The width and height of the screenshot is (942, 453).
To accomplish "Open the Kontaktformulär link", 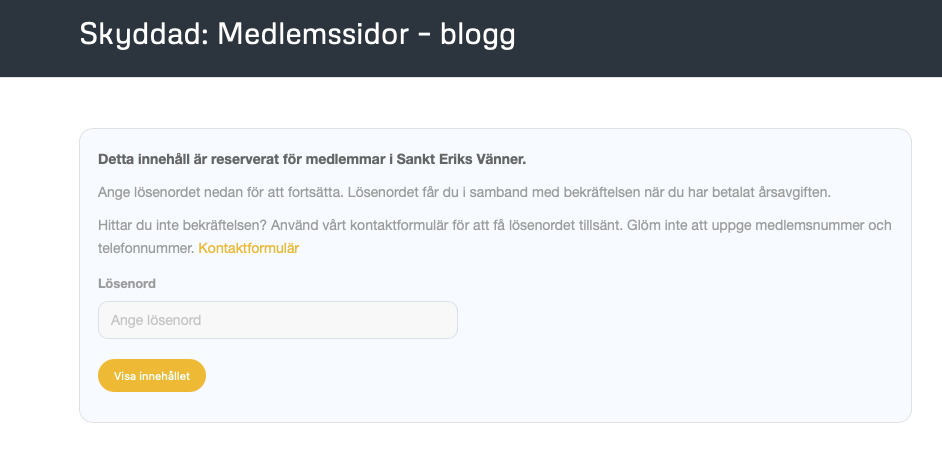I will [248, 248].
